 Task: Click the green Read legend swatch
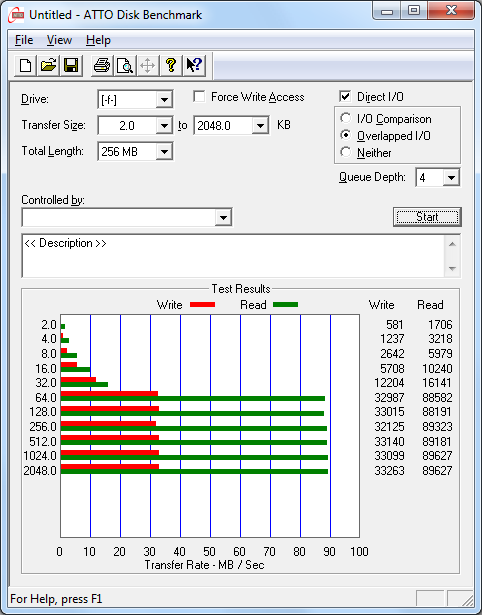(x=286, y=304)
